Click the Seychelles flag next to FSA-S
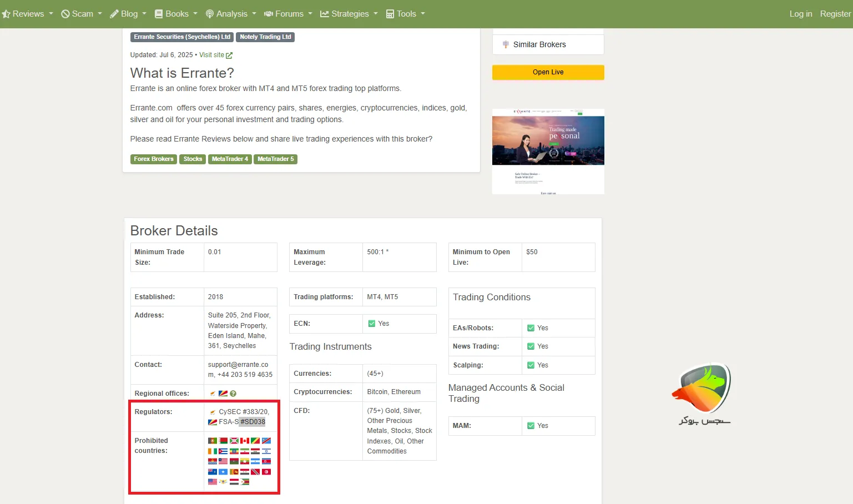853x504 pixels. tap(212, 422)
